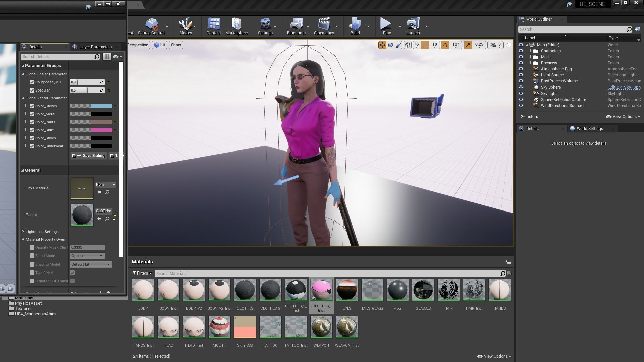644x362 pixels.
Task: Browse to Parent material asset icon
Action: pos(107,219)
